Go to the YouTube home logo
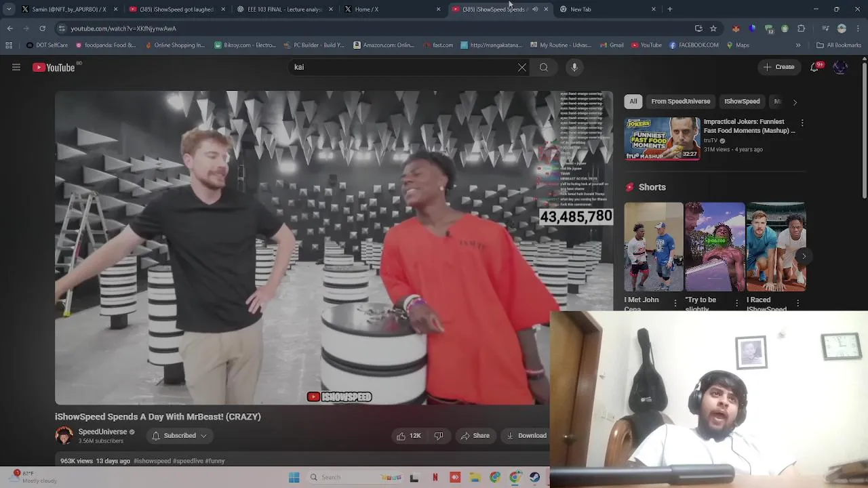 point(54,67)
